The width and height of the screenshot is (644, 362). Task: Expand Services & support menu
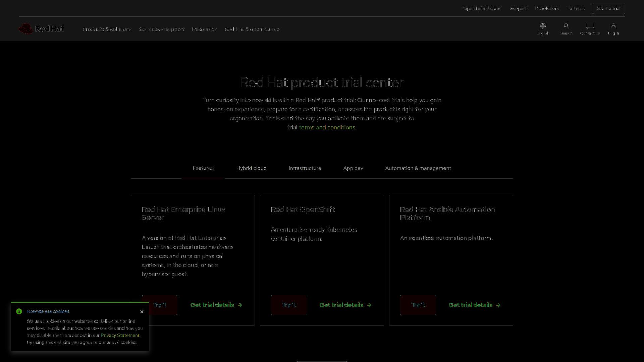click(162, 29)
